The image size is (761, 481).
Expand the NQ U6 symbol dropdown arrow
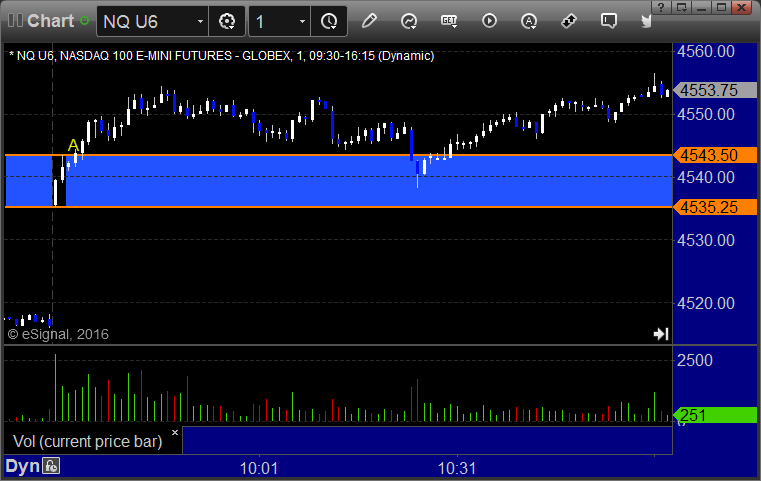click(x=200, y=21)
